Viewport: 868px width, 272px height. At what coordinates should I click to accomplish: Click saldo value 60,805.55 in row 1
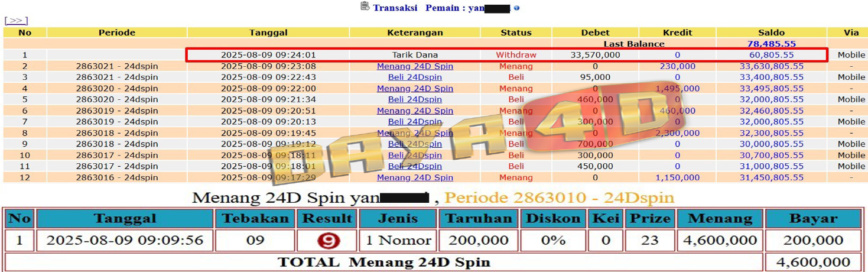771,55
